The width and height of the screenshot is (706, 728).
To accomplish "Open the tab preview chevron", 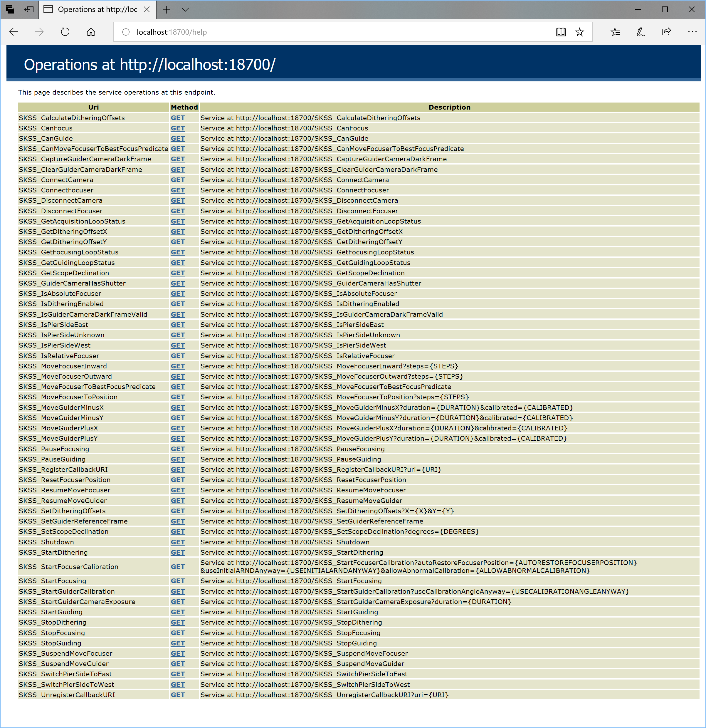I will [185, 10].
